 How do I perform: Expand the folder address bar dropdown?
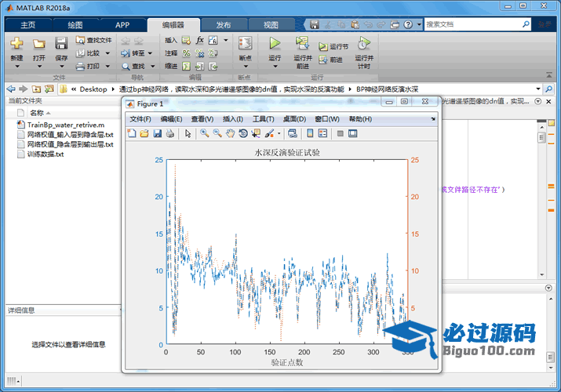[x=537, y=89]
